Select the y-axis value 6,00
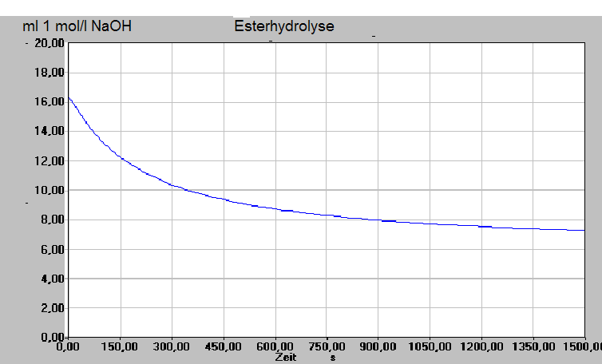Screen dimensions: 602x364 [x=53, y=249]
